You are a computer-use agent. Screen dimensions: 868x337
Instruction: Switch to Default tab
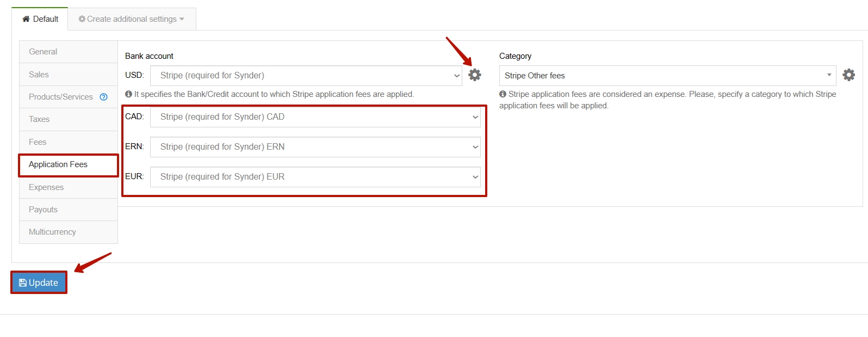40,19
